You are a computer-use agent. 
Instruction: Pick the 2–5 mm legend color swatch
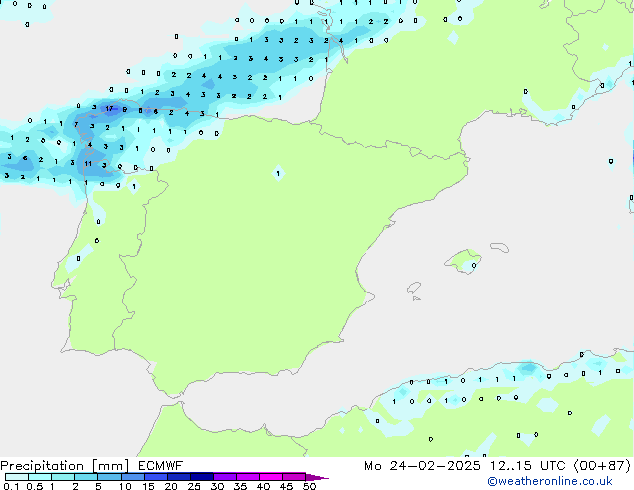pyautogui.click(x=86, y=477)
